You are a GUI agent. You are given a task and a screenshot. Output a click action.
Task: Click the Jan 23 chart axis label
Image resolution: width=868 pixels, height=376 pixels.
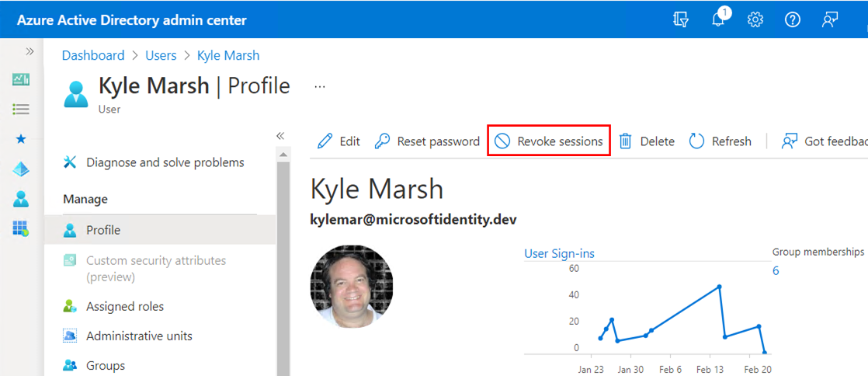591,370
